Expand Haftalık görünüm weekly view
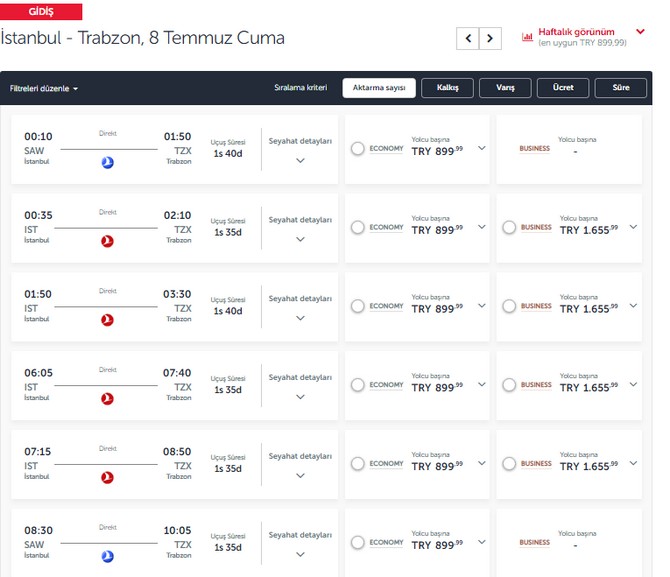This screenshot has height=577, width=670. (x=641, y=32)
